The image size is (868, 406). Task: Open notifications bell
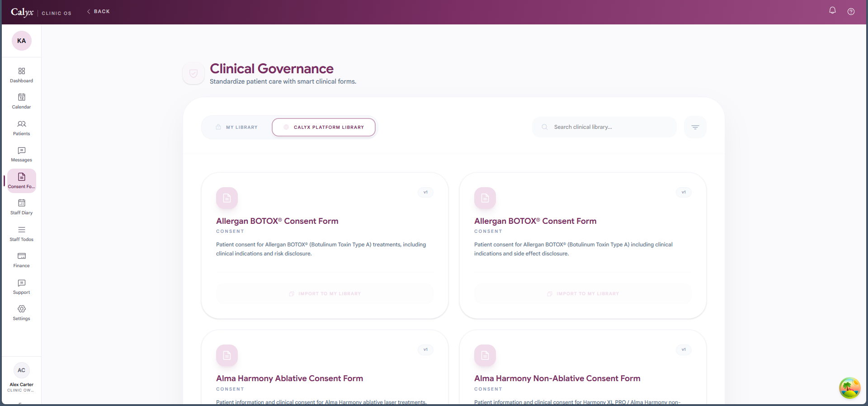(x=832, y=10)
